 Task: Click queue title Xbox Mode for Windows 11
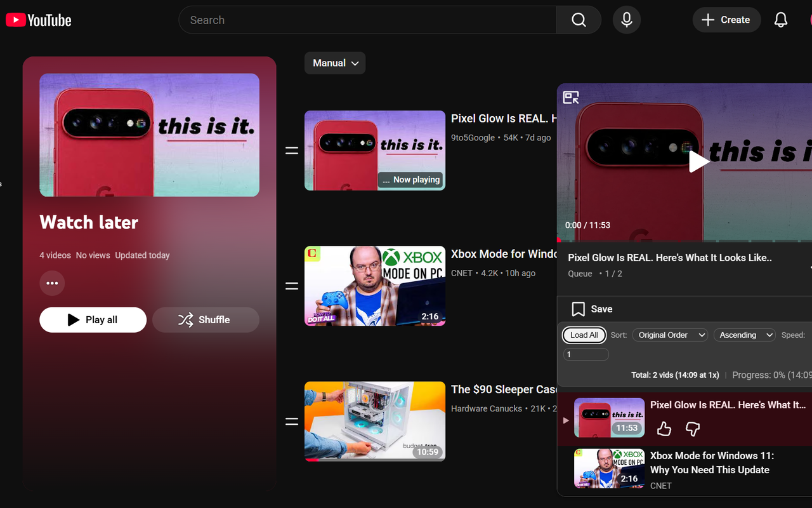click(x=712, y=463)
